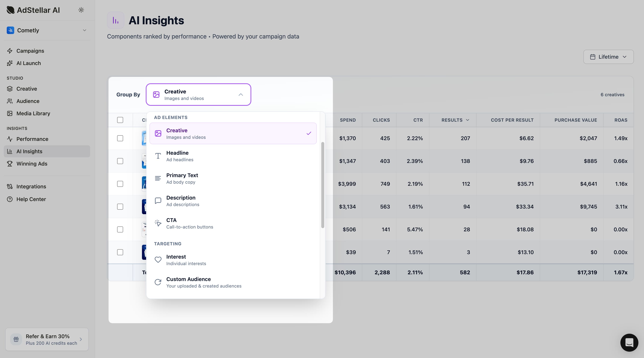Select the Campaigns lightning bolt icon

click(10, 51)
